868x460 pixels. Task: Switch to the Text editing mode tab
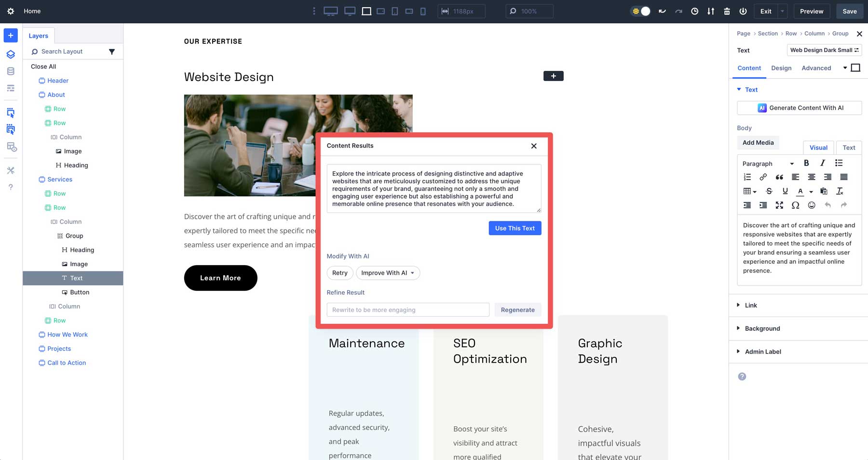click(x=849, y=148)
